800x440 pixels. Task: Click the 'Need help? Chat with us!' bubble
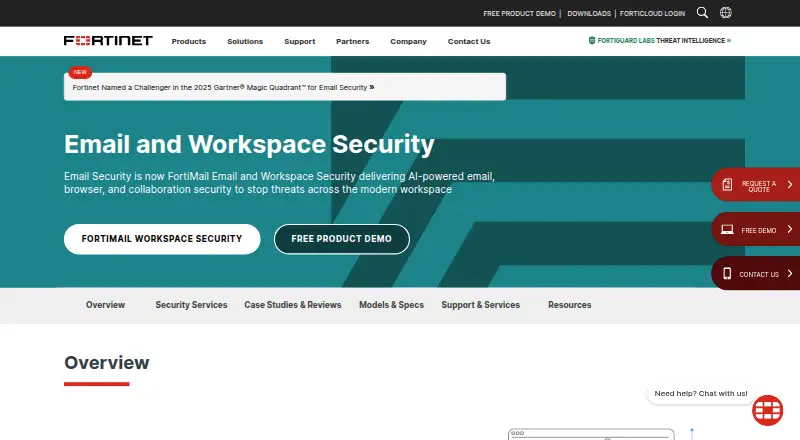701,394
